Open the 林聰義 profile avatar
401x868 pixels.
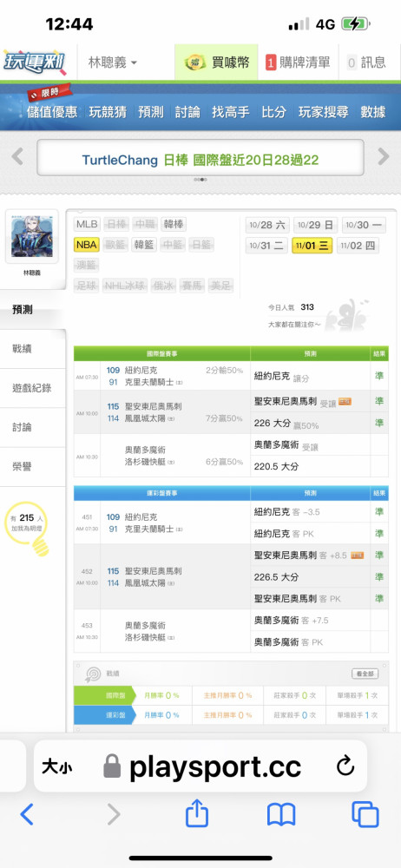[31, 237]
